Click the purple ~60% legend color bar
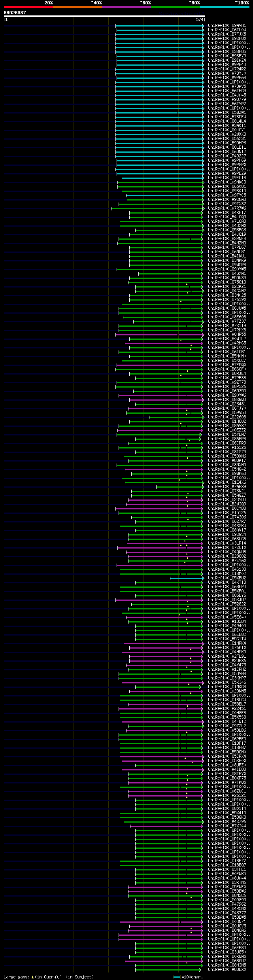 coord(126,7)
